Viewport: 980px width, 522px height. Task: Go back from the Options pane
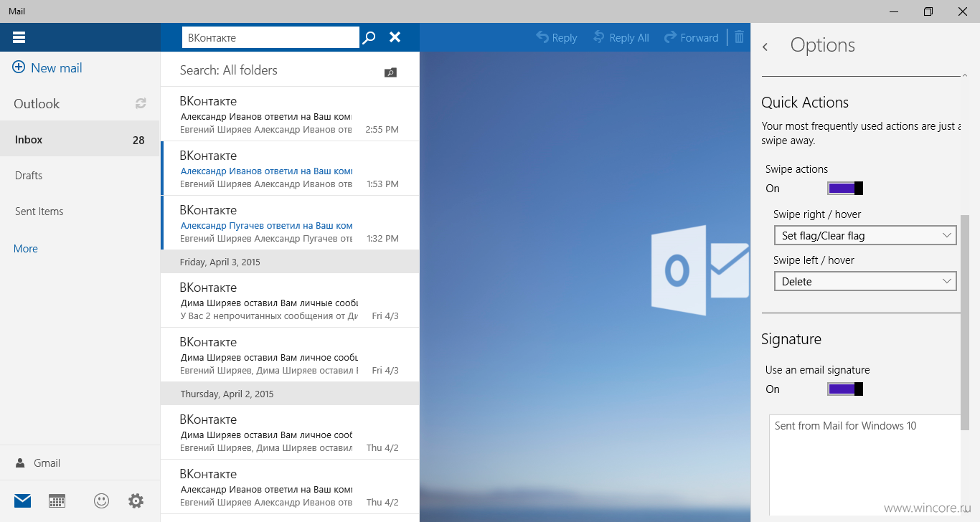[765, 47]
